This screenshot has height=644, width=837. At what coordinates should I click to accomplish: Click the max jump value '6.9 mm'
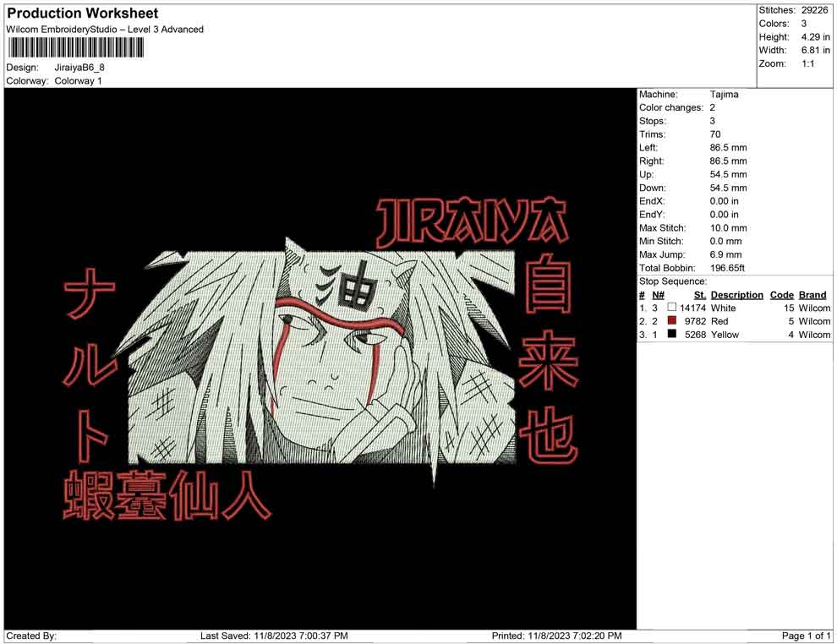click(x=725, y=254)
